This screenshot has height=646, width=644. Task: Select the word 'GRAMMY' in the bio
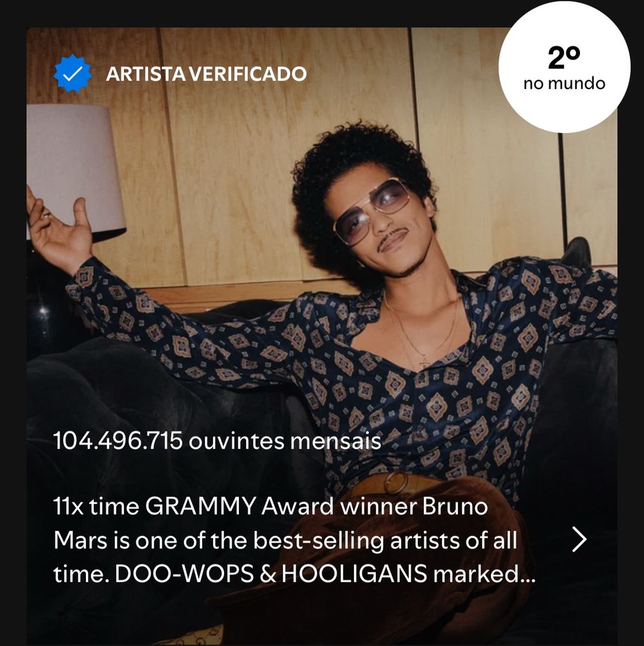[200, 506]
